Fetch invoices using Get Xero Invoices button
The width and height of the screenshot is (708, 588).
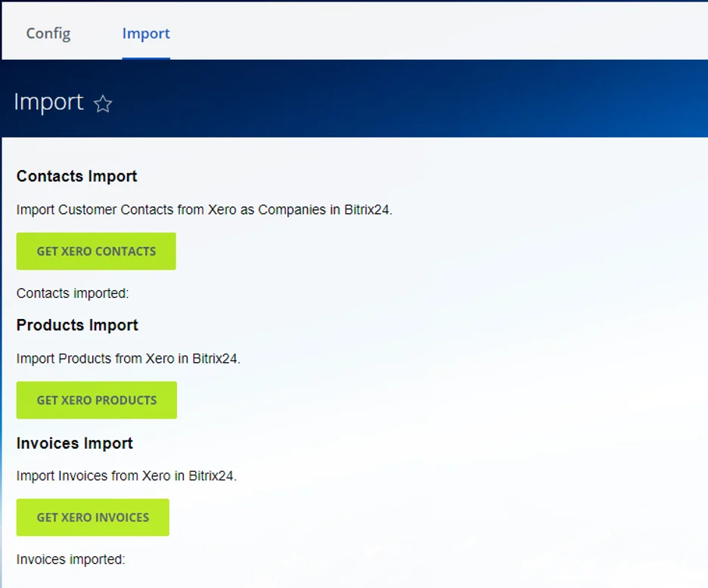tap(92, 517)
